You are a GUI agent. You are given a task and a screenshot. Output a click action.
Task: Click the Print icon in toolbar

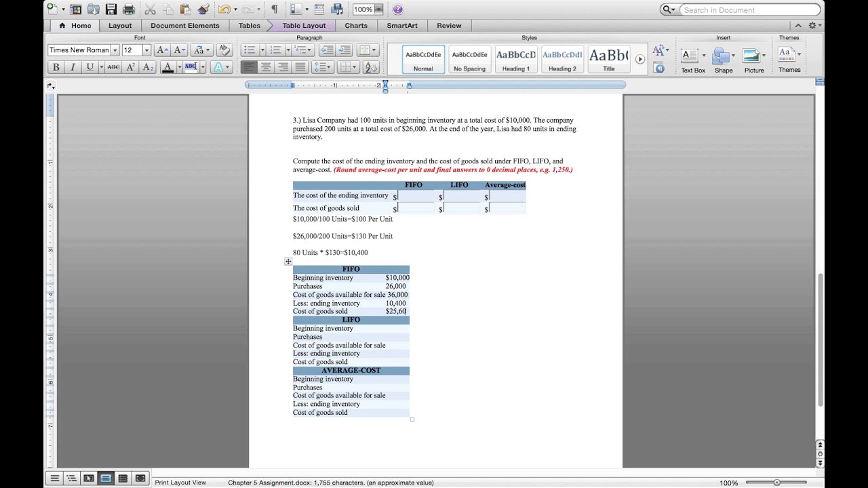point(128,9)
